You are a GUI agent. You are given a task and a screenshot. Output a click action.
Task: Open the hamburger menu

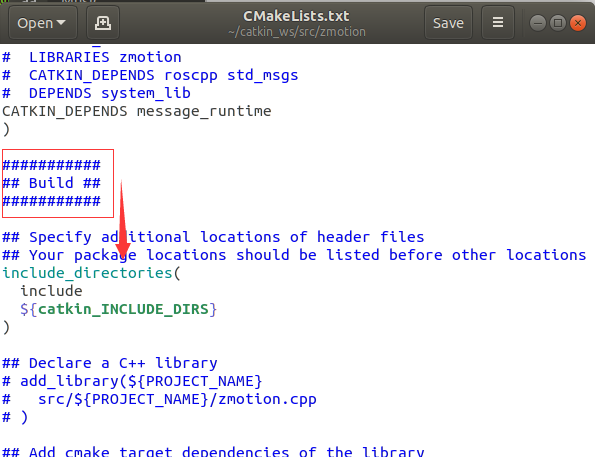click(498, 23)
